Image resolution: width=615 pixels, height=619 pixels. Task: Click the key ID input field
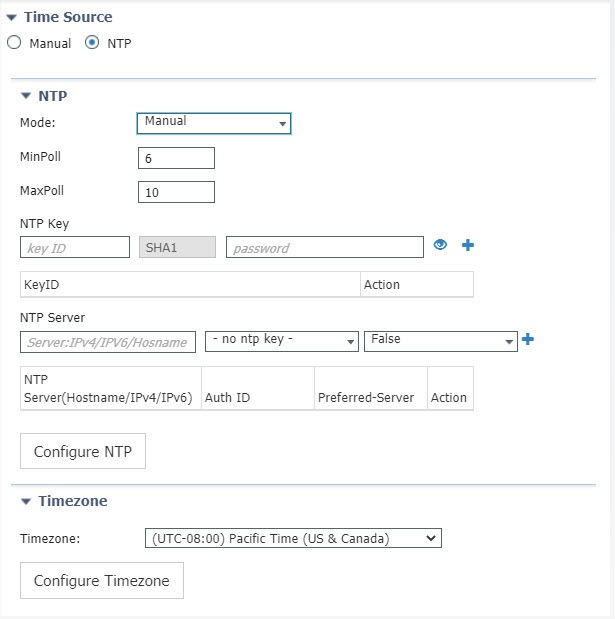coord(75,247)
